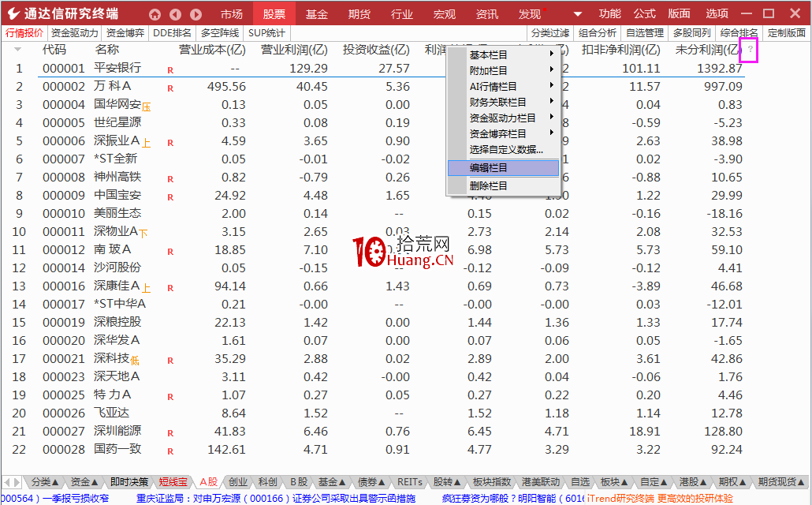Click the bottom tab bar left scroll arrow
The width and height of the screenshot is (812, 505).
(x=9, y=482)
